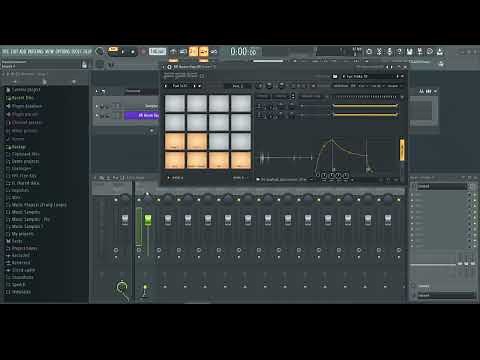Click the first yellow layer range bar
This screenshot has width=480, height=360.
click(365, 106)
